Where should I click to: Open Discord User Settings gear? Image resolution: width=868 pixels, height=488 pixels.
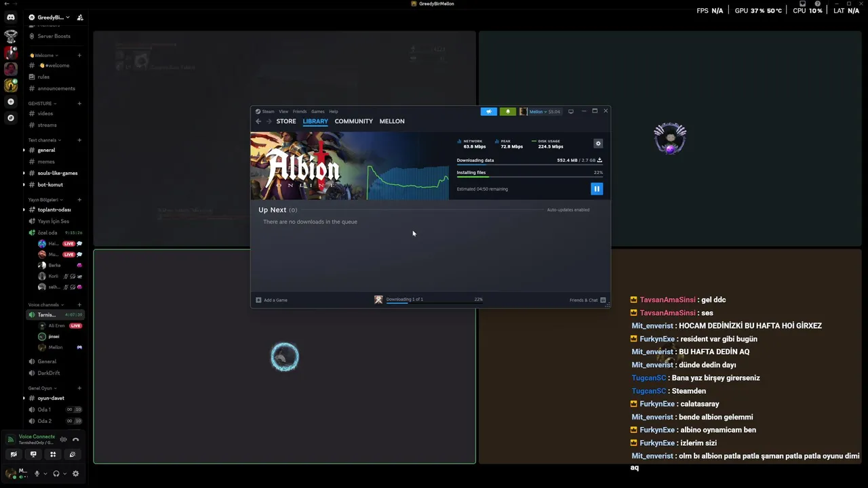tap(75, 474)
